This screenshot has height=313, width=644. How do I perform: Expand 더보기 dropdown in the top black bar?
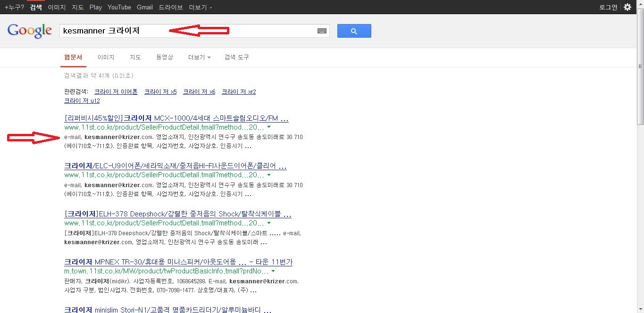click(200, 7)
